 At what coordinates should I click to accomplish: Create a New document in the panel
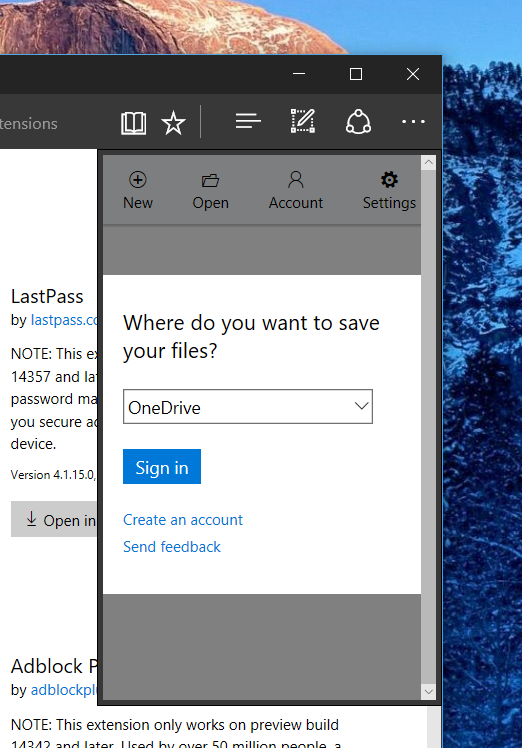[x=138, y=191]
